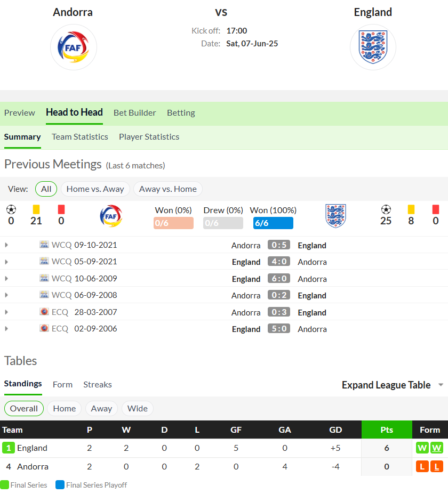Click the football goals icon above 25
The width and height of the screenshot is (448, 494).
point(386,209)
